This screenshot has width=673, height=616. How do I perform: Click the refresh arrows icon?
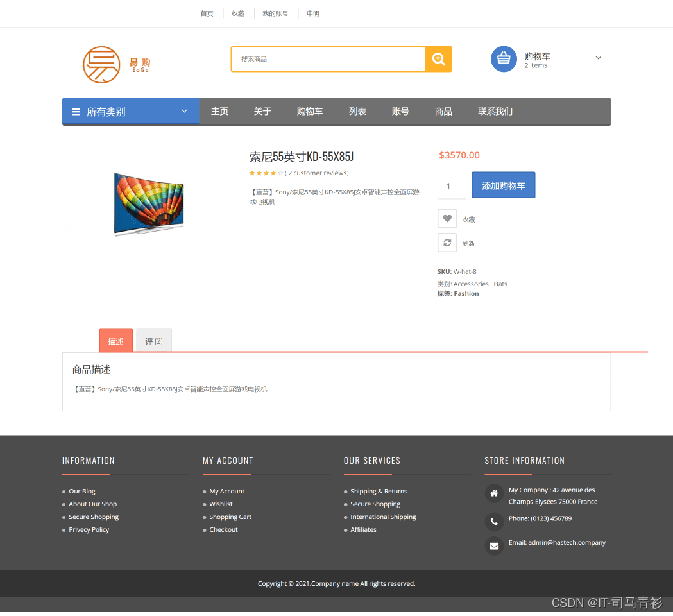(447, 243)
